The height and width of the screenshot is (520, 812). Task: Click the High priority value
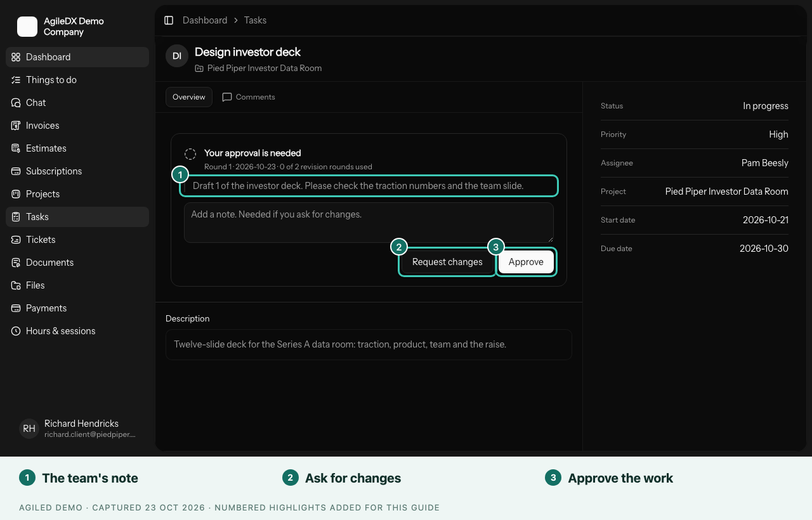coord(778,134)
